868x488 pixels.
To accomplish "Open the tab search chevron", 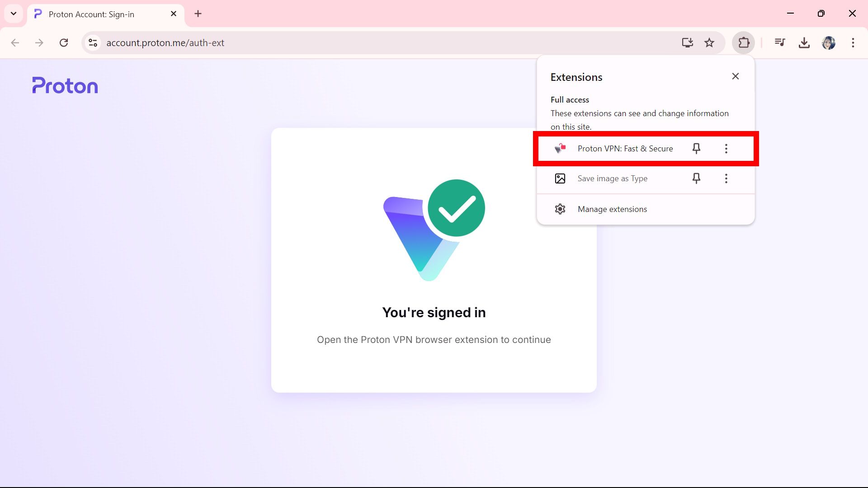I will [13, 14].
